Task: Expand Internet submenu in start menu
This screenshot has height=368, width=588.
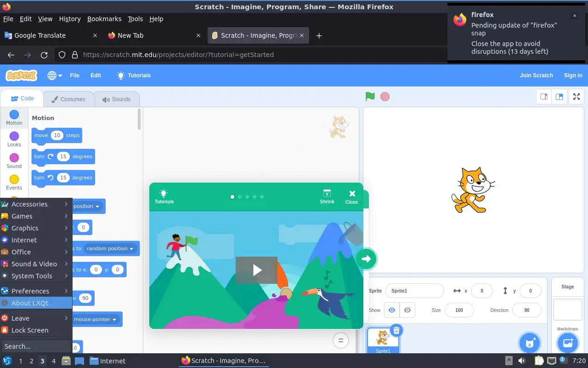Action: click(x=36, y=240)
